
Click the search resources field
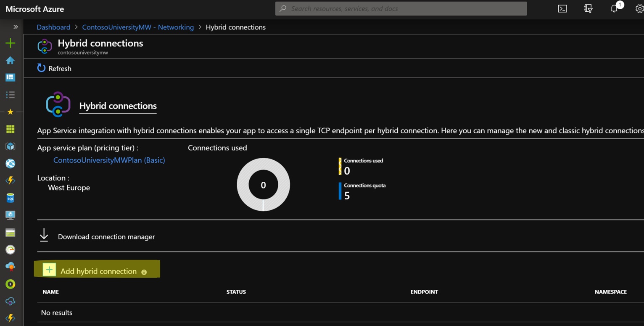399,8
